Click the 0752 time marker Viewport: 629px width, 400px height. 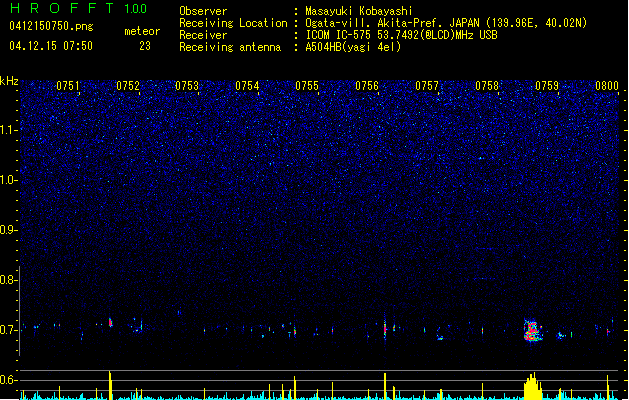click(x=128, y=86)
